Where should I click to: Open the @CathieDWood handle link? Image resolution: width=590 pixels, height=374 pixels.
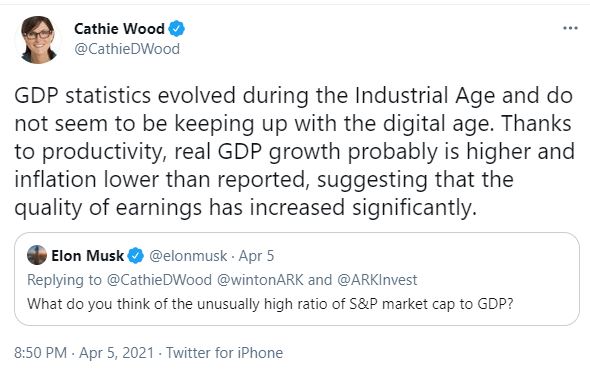[127, 49]
